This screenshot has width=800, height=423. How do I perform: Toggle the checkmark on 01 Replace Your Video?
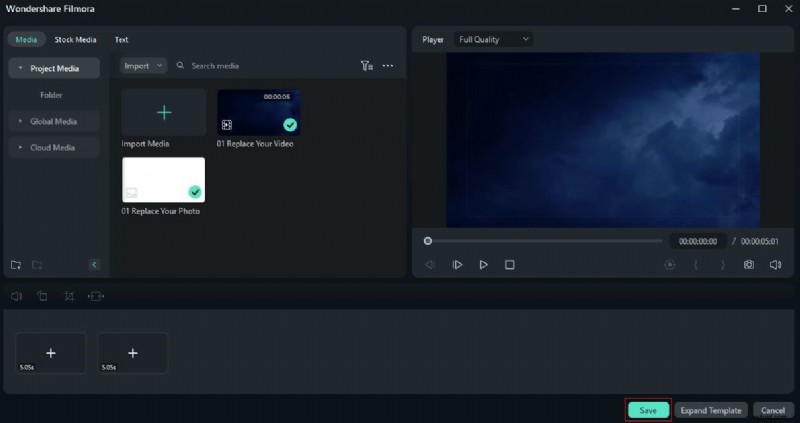click(290, 125)
